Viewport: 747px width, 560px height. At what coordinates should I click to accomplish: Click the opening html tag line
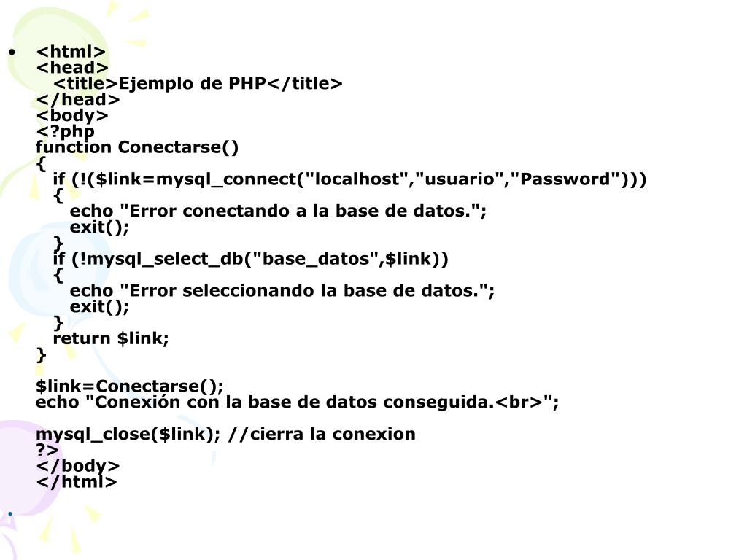coord(71,52)
